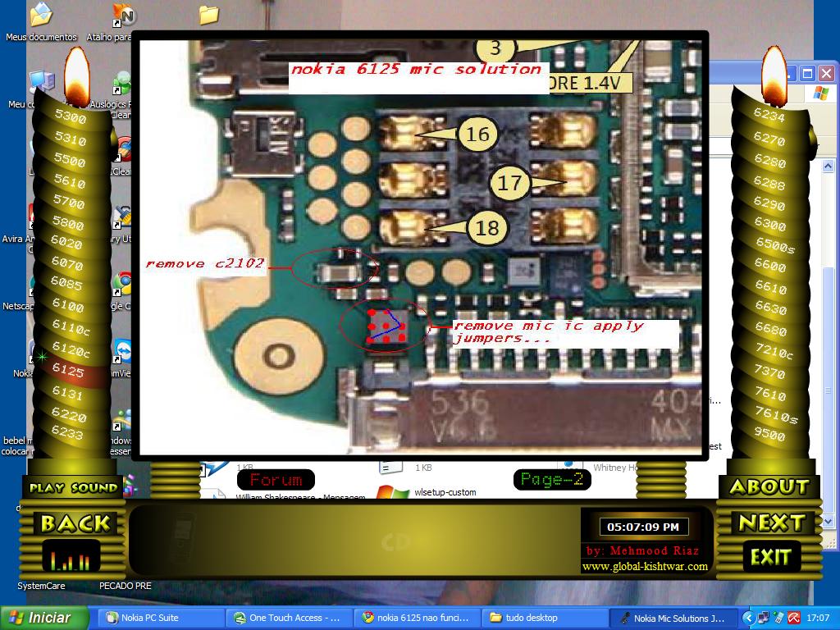840x630 pixels.
Task: Click the PLAY SOUND button
Action: 73,487
